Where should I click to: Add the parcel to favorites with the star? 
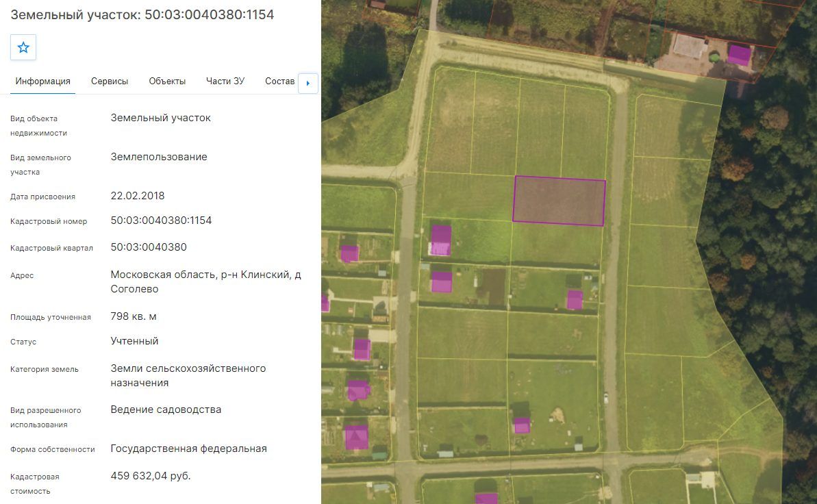pyautogui.click(x=23, y=47)
